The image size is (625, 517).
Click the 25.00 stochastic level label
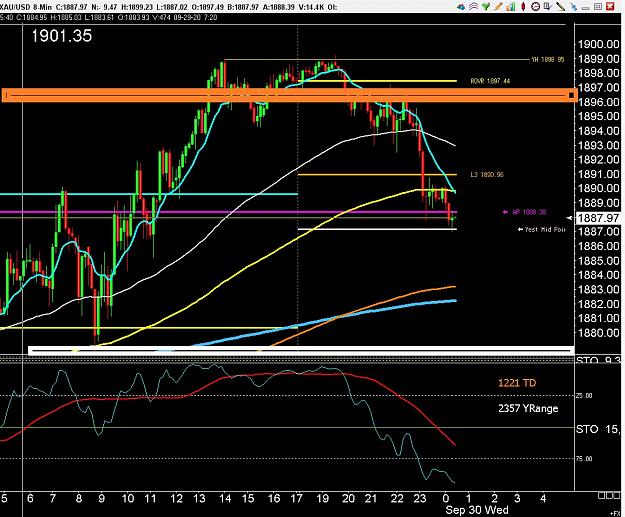point(584,395)
